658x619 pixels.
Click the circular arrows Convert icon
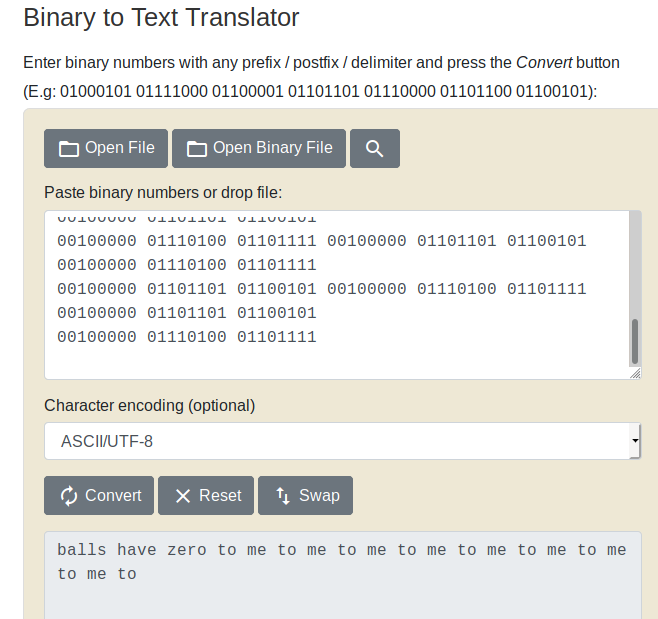69,496
